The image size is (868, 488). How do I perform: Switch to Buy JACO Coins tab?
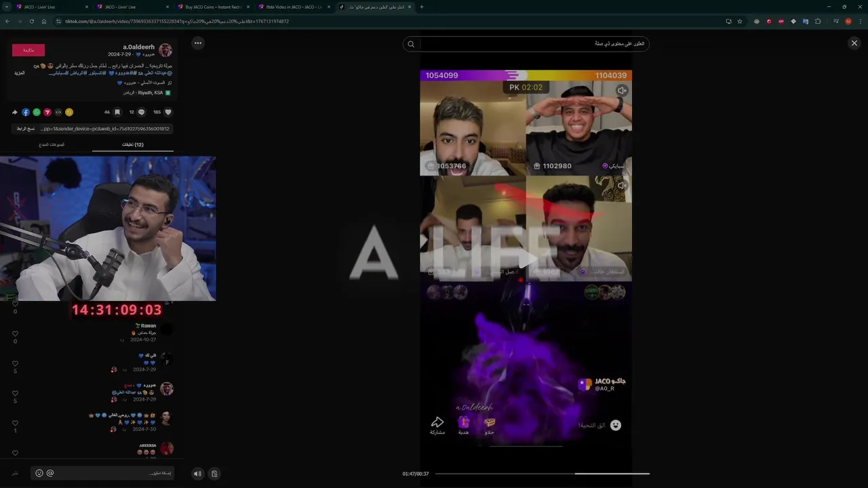click(x=212, y=7)
